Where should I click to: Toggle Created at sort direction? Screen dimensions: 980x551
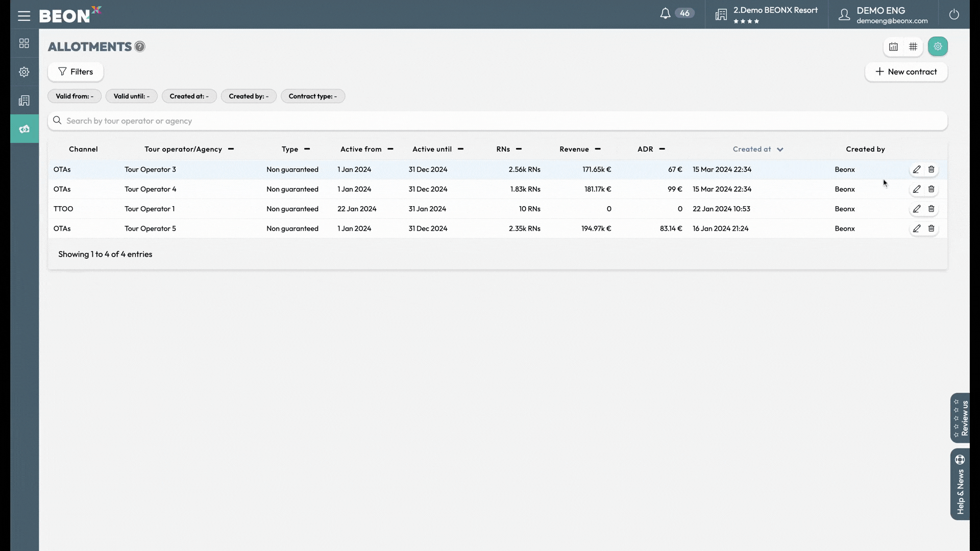click(758, 149)
